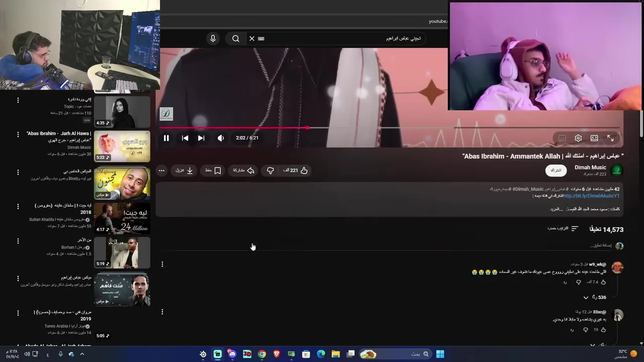
Task: Show hidden system tray icons chevron
Action: [x=82, y=354]
